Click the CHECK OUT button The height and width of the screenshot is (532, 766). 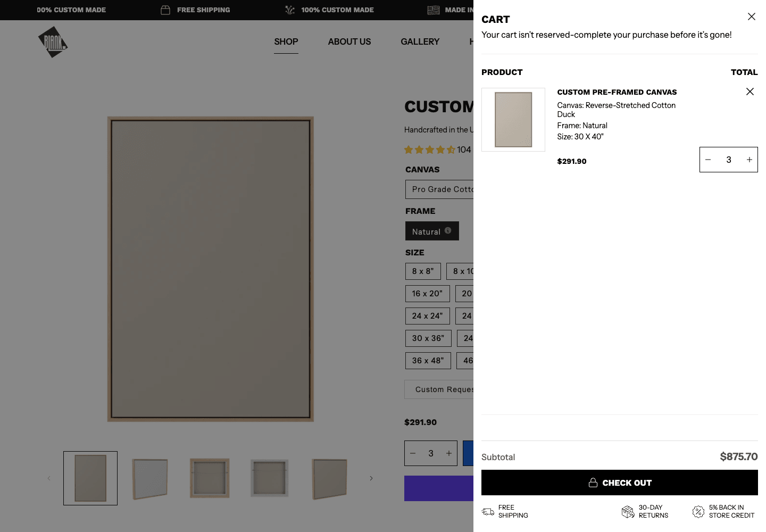coord(619,483)
